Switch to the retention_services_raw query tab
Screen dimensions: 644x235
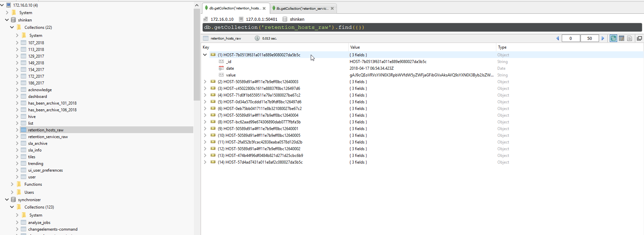[302, 8]
